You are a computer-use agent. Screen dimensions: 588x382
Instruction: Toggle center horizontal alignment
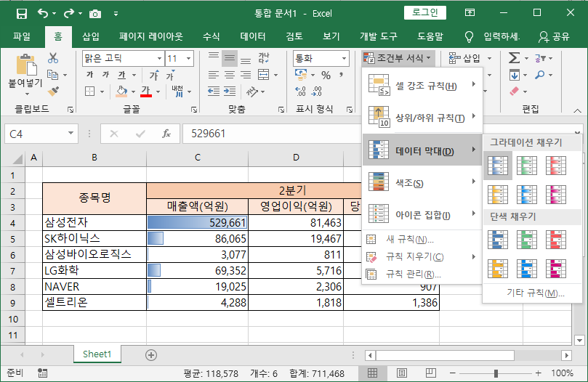(x=230, y=75)
